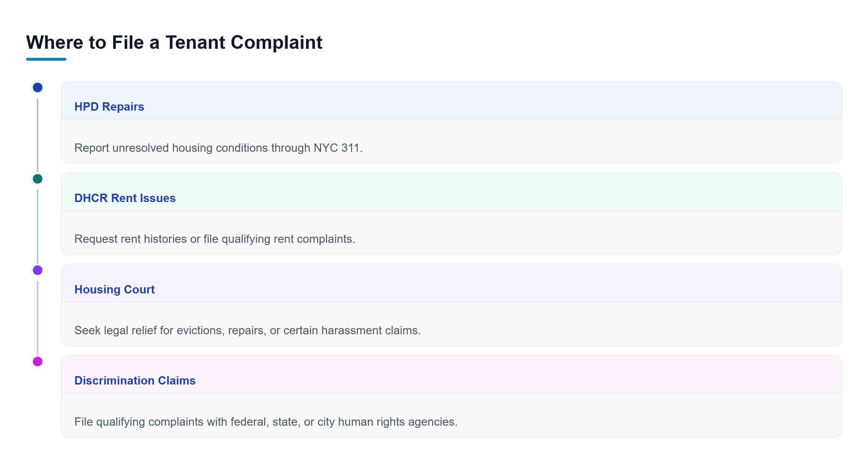The image size is (868, 464).
Task: Click the dark blue timeline dot for HPD Repairs
Action: (38, 87)
